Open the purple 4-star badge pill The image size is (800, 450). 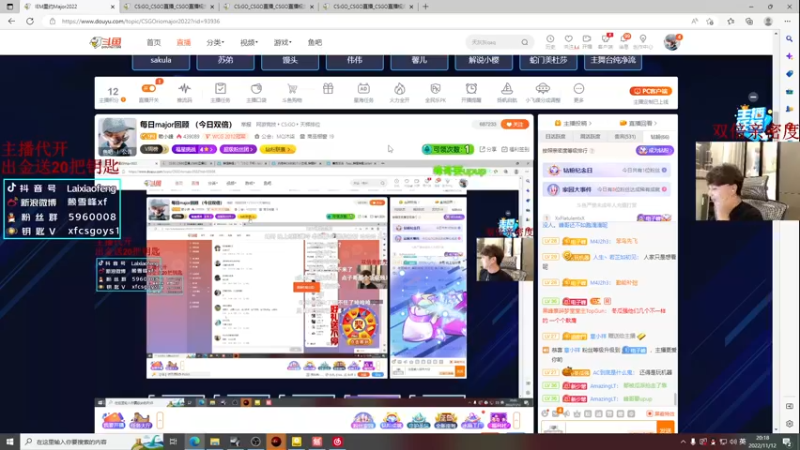point(194,149)
